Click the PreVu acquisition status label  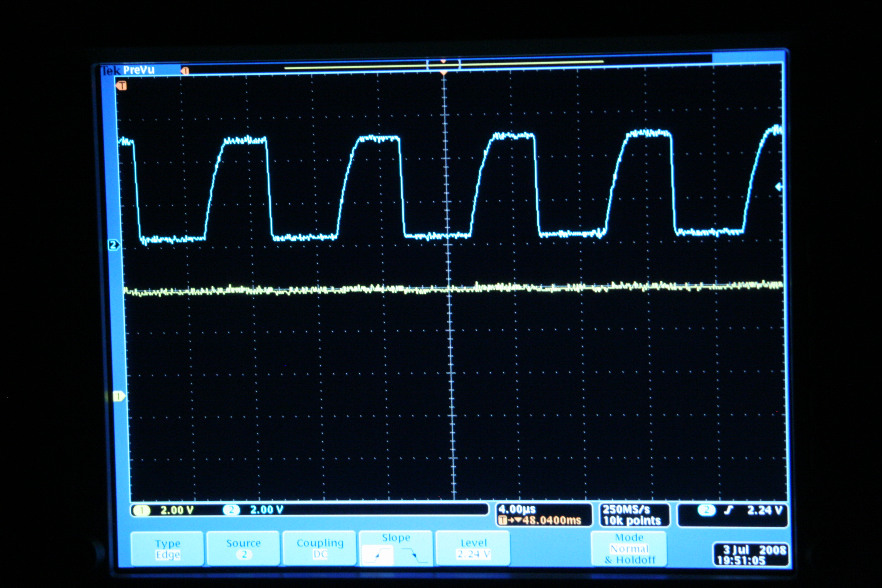click(139, 70)
